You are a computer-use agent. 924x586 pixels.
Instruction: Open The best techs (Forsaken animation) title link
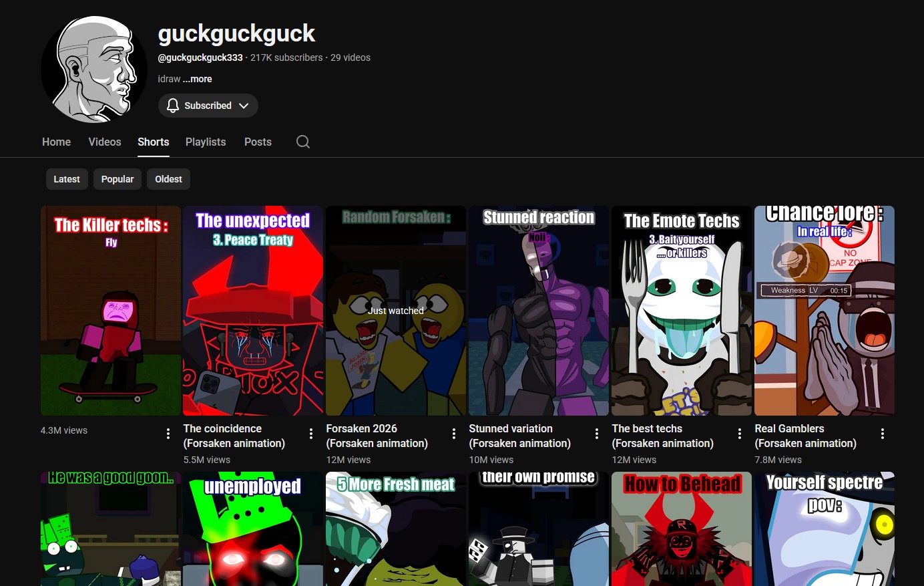(663, 436)
